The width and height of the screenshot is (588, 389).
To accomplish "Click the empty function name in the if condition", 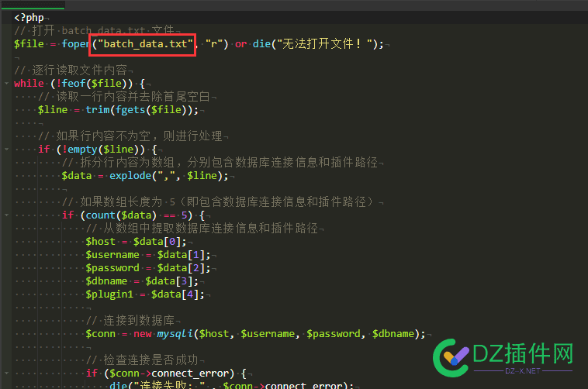I will [x=82, y=149].
